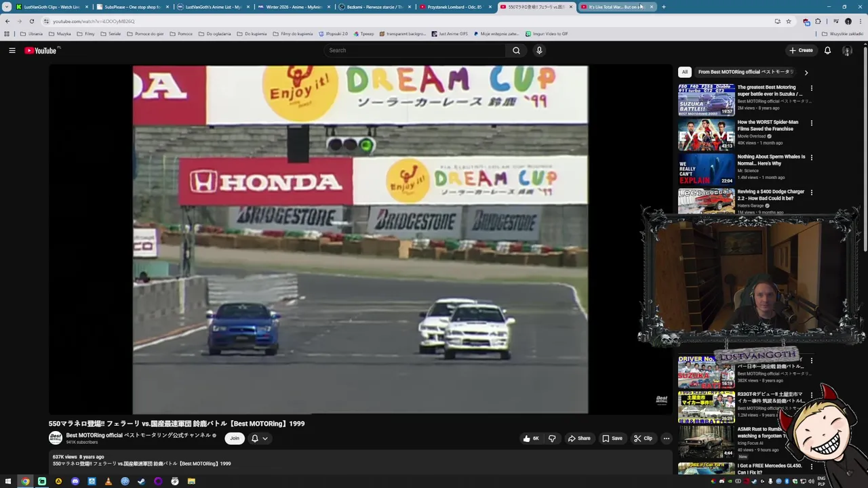
Task: Open 'Wszystkie zakładki' all bookmarks folder
Action: click(842, 33)
